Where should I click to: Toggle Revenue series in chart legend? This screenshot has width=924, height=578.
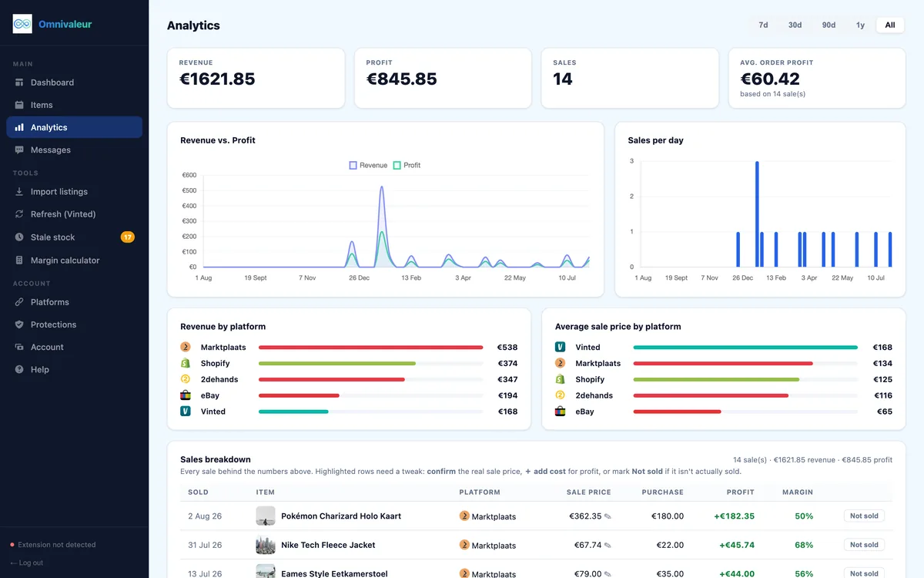(368, 165)
